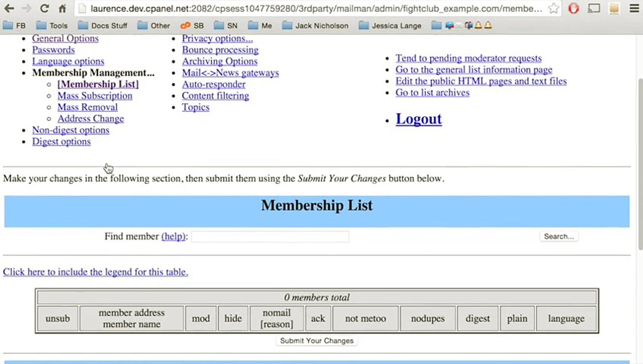Image resolution: width=643 pixels, height=364 pixels.
Task: Click the 'ack' column header
Action: pos(318,318)
